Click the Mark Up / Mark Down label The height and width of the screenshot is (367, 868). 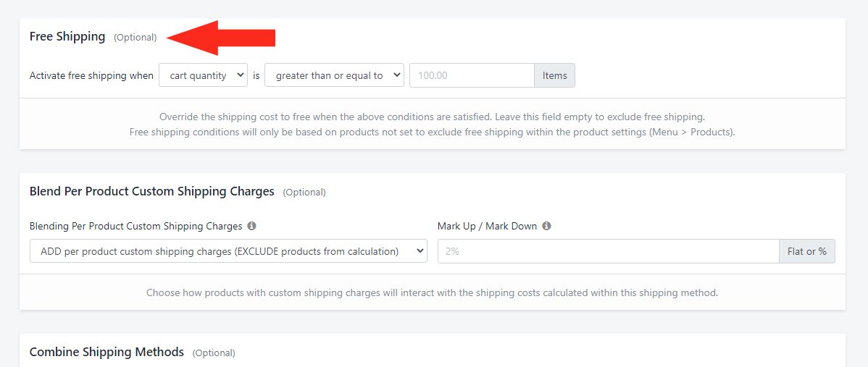coord(487,226)
